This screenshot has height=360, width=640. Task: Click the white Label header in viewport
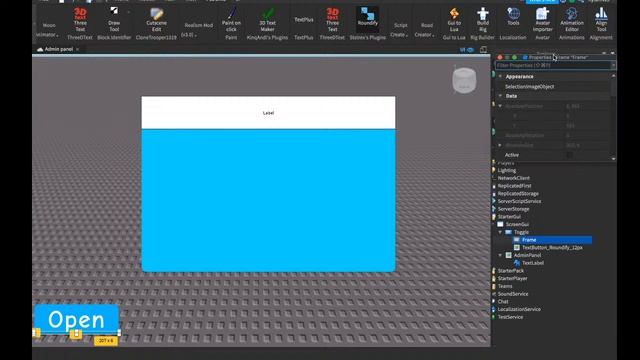(x=268, y=113)
